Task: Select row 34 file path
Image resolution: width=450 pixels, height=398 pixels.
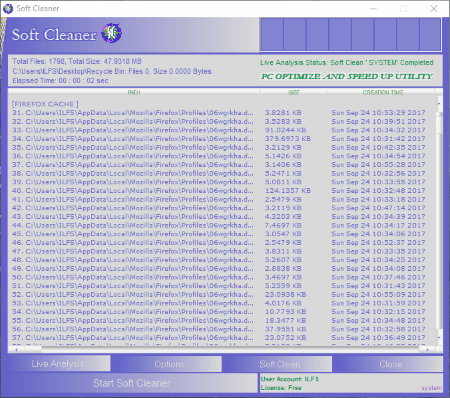Action: click(133, 139)
